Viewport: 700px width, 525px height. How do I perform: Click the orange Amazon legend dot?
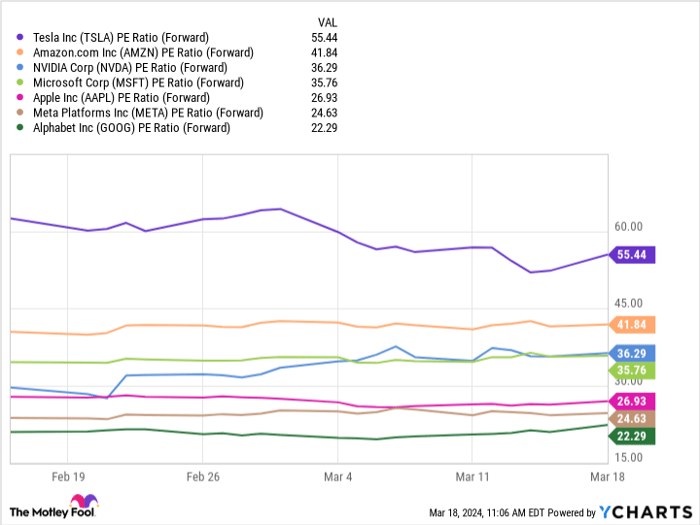coord(21,52)
